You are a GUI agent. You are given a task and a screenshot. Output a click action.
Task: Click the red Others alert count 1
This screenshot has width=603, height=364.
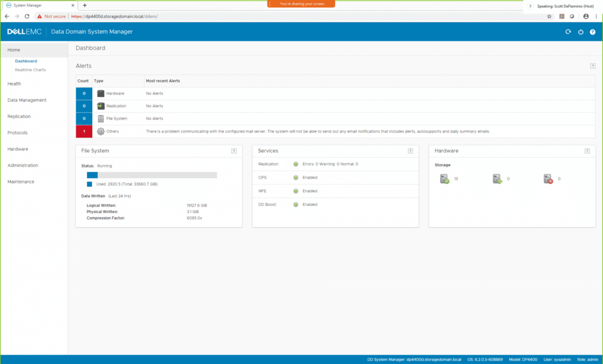(x=84, y=131)
